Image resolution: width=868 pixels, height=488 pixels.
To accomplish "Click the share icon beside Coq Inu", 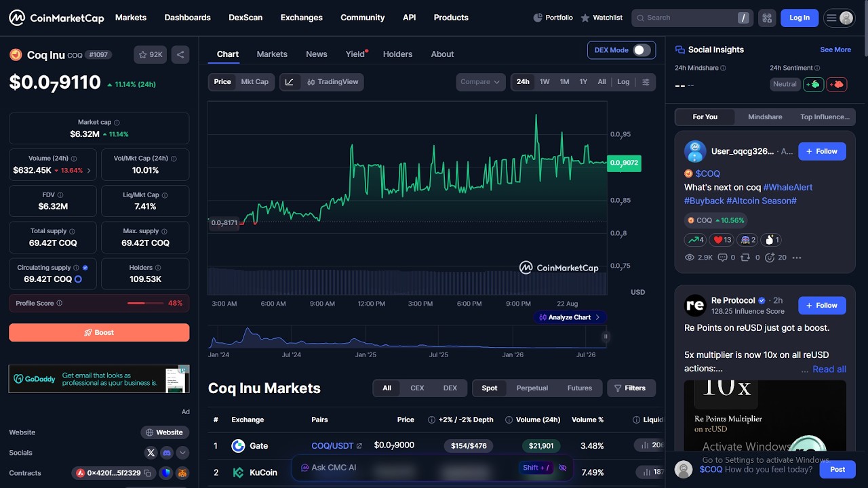I will [x=180, y=54].
